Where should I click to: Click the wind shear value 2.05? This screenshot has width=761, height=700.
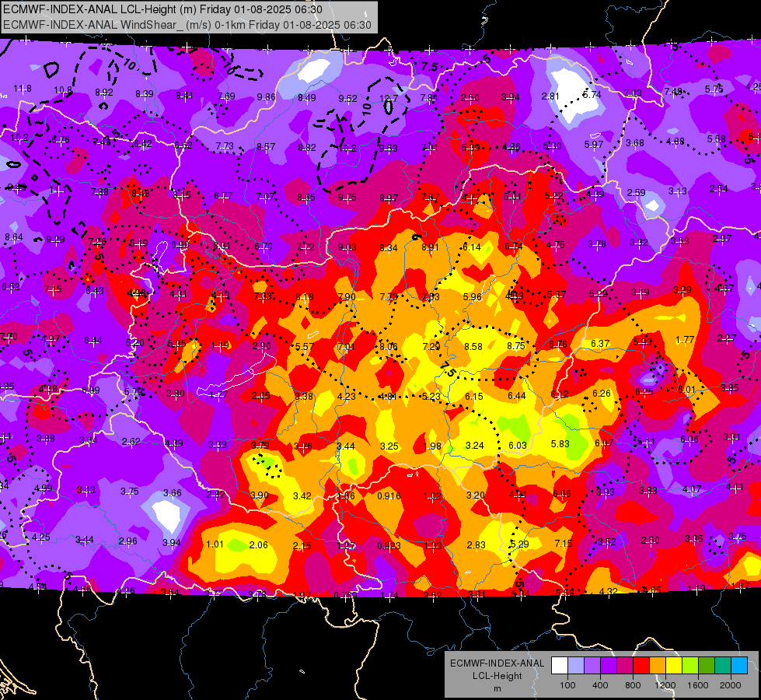(260, 396)
